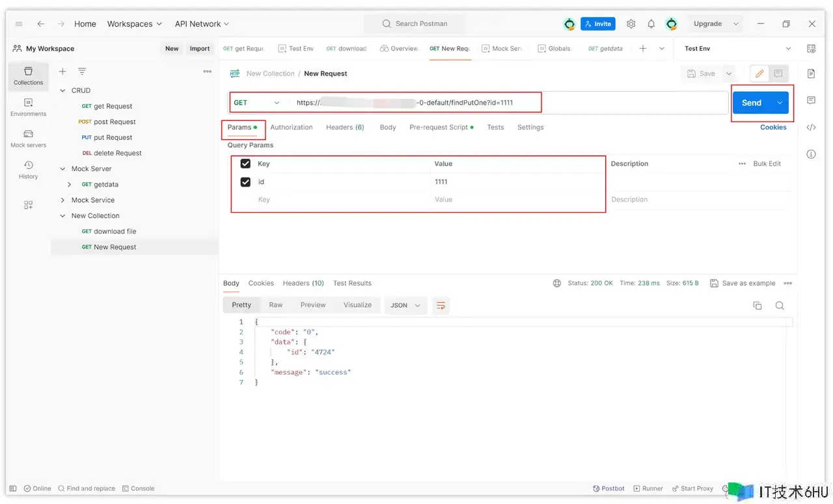The height and width of the screenshot is (504, 833).
Task: Click the Search Postman field
Action: click(x=415, y=24)
